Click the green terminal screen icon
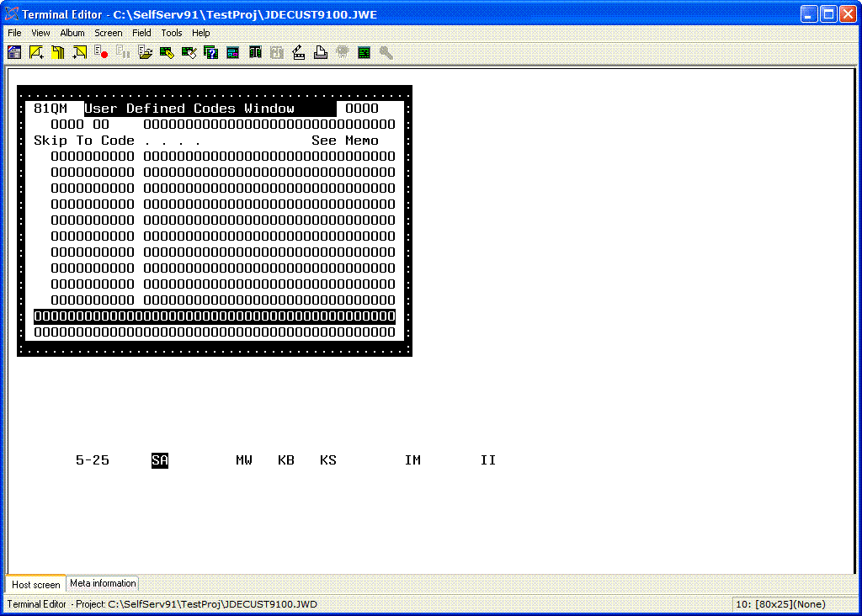The height and width of the screenshot is (616, 862). [364, 53]
